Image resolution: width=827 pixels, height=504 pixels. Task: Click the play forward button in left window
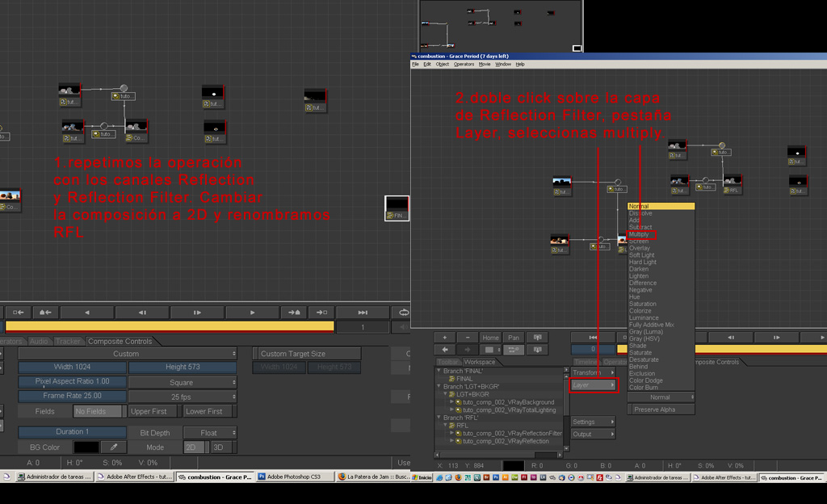[x=252, y=313]
